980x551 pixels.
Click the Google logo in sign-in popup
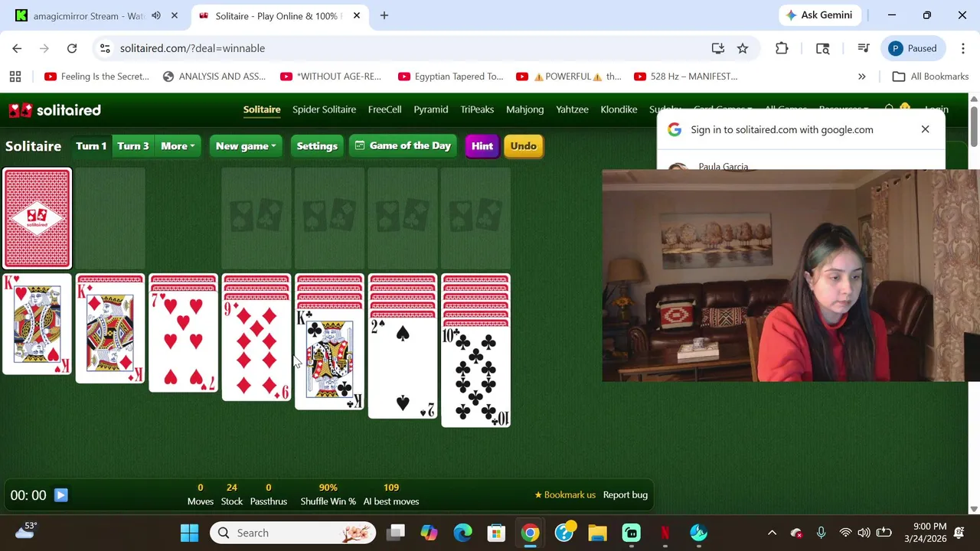coord(675,130)
